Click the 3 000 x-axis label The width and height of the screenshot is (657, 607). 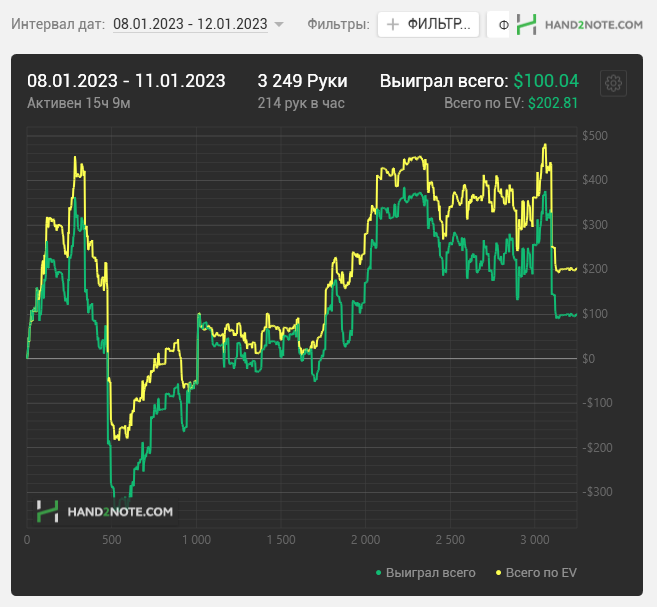point(535,540)
